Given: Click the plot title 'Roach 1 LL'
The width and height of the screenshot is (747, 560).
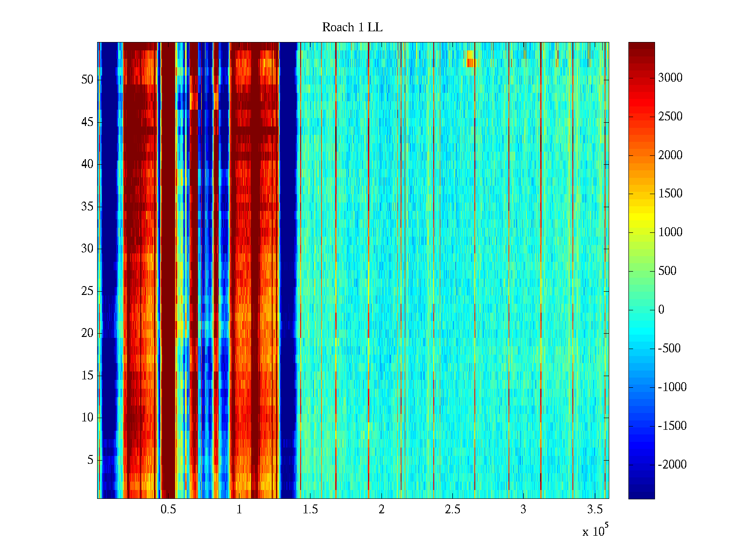Looking at the screenshot, I should tap(352, 28).
